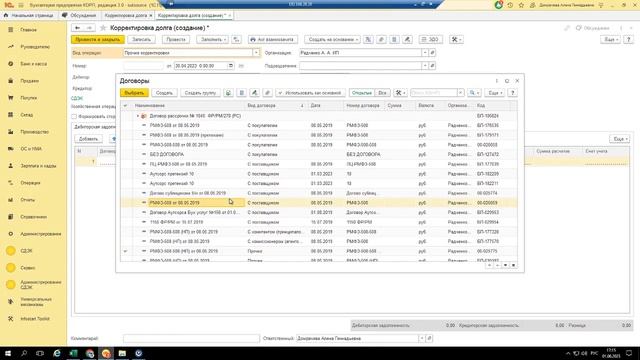Open Продажи section in sidebar
The width and height of the screenshot is (640, 360).
pos(29,81)
